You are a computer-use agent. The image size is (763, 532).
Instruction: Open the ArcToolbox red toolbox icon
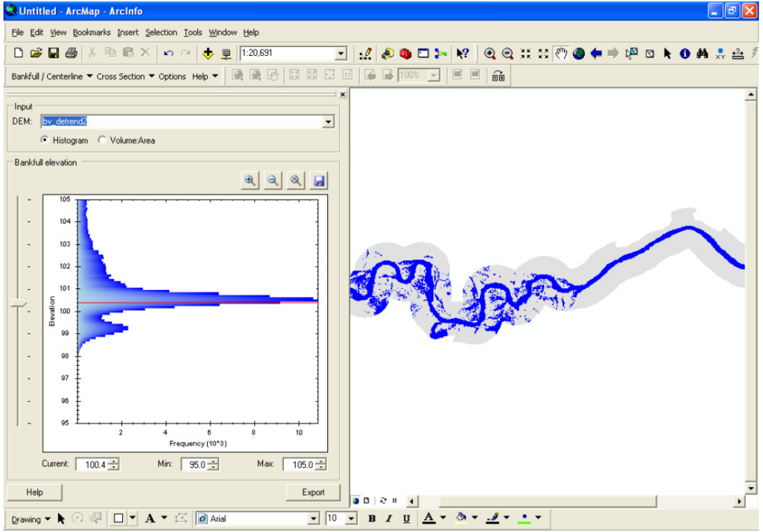click(x=405, y=54)
